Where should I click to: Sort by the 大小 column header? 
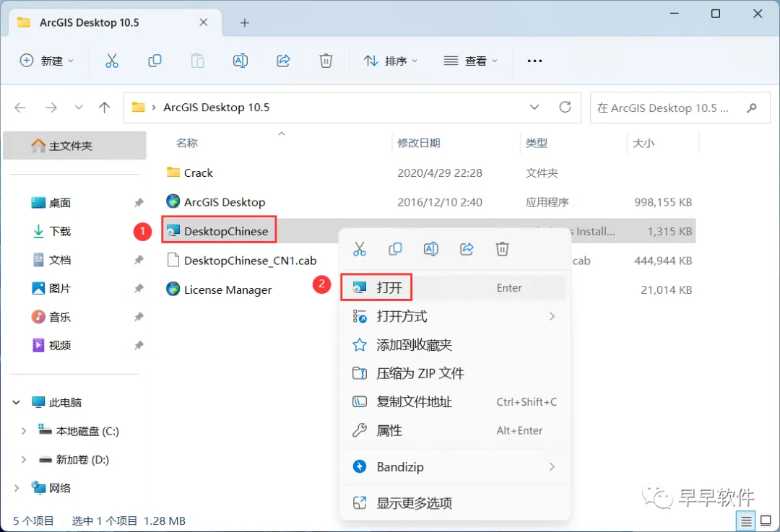[x=643, y=143]
